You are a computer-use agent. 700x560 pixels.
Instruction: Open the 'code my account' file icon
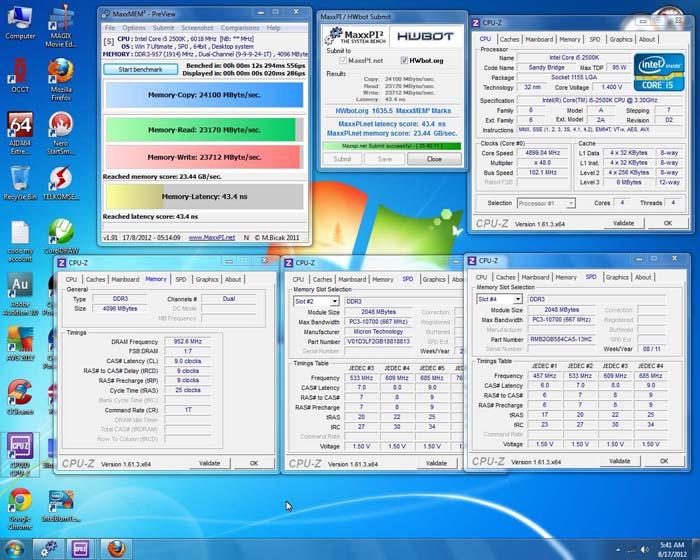coord(20,241)
